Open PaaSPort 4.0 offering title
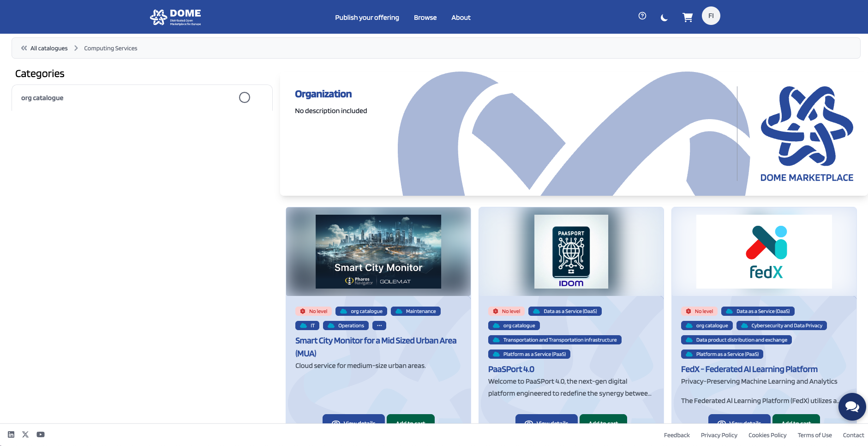868x446 pixels. (x=511, y=369)
